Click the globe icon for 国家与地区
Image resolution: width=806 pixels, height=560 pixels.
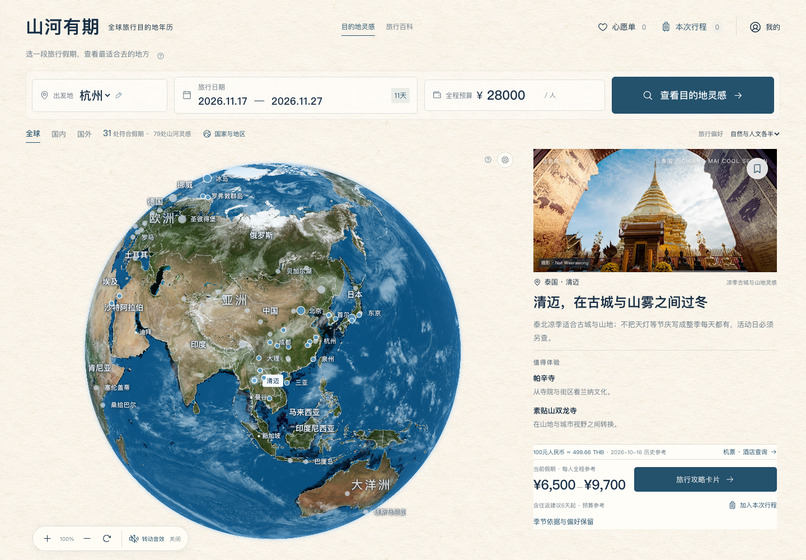point(207,134)
